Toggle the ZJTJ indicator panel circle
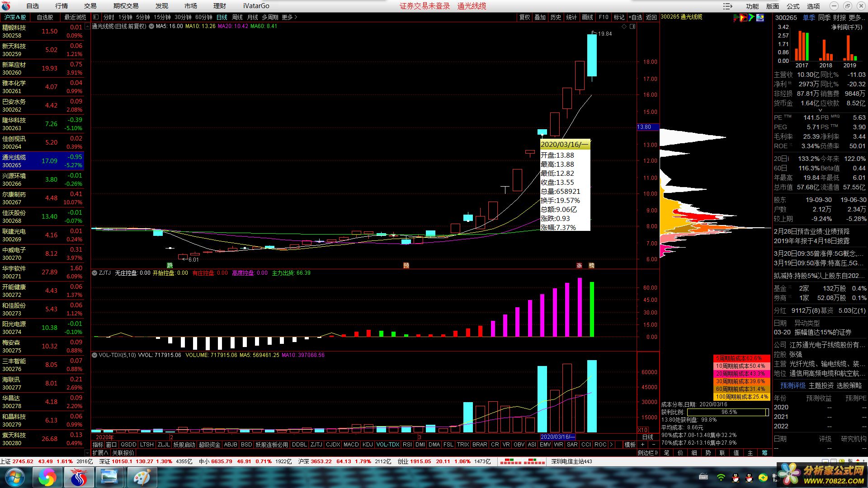 pyautogui.click(x=94, y=273)
